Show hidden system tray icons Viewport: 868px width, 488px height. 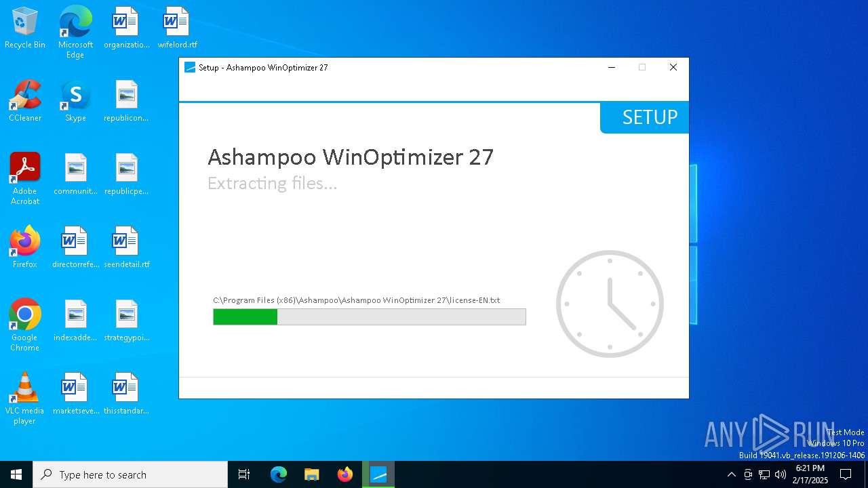pos(731,474)
